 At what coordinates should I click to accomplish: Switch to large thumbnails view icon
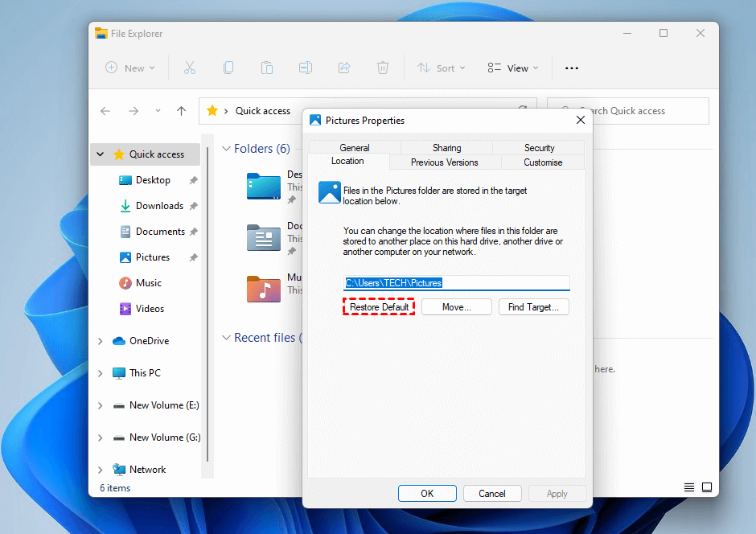707,488
